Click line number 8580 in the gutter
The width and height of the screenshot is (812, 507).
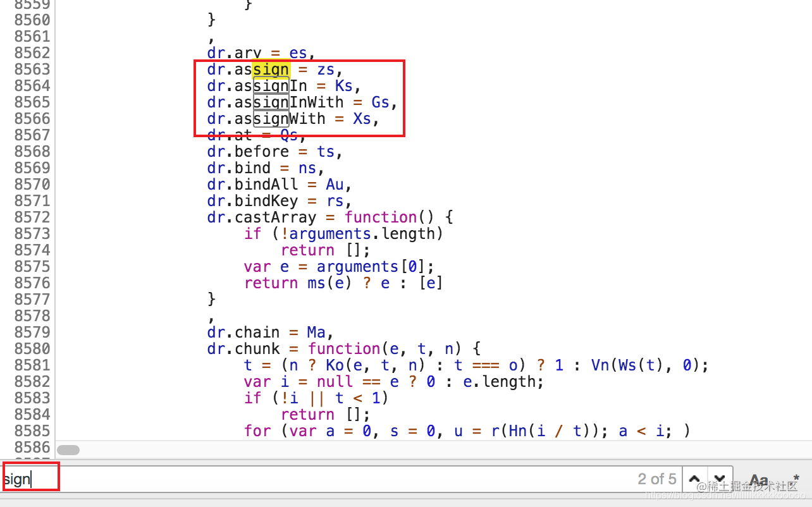(32, 349)
